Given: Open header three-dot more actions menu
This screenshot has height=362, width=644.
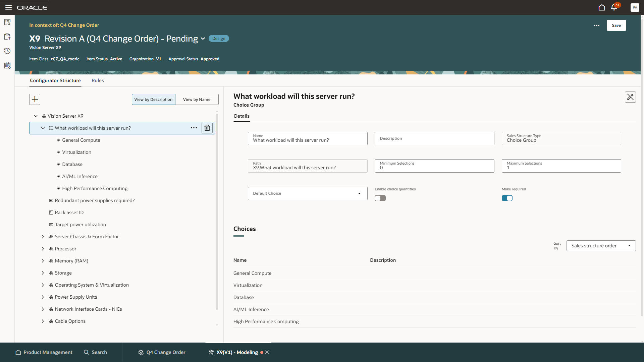Looking at the screenshot, I should click(x=596, y=25).
